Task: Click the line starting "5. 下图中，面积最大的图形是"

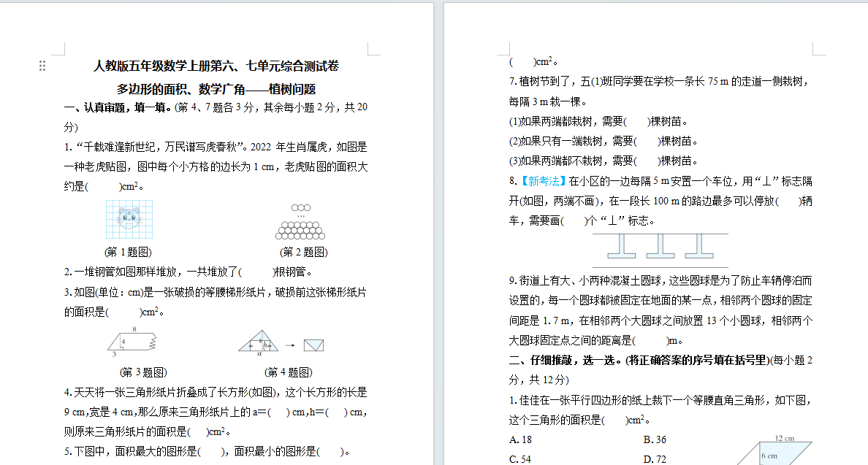Action: [x=207, y=452]
